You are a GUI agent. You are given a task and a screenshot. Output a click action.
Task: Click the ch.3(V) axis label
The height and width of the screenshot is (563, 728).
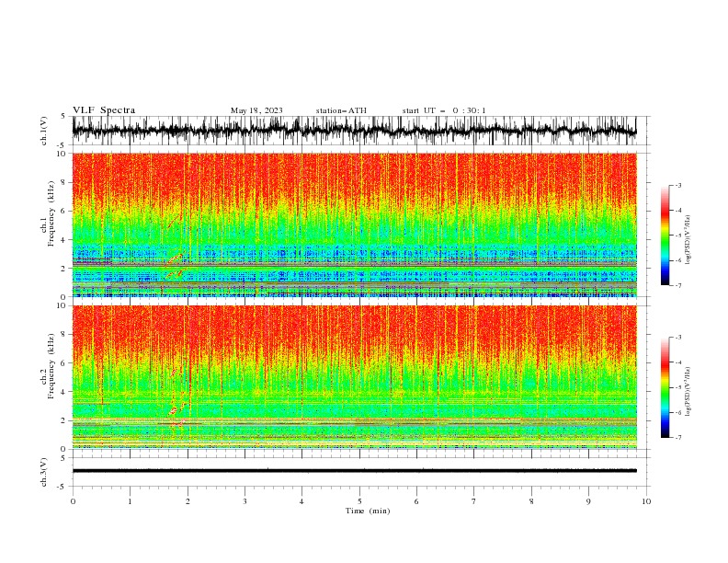pos(44,472)
